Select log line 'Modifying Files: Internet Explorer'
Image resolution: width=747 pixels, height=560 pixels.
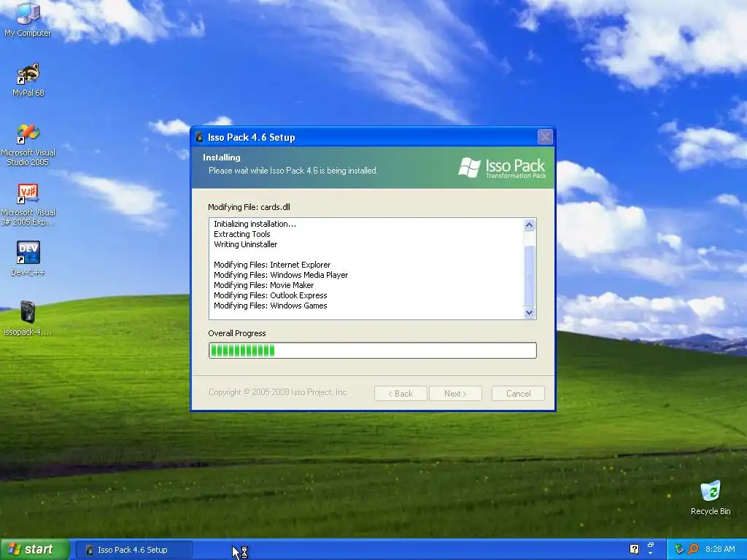[272, 265]
